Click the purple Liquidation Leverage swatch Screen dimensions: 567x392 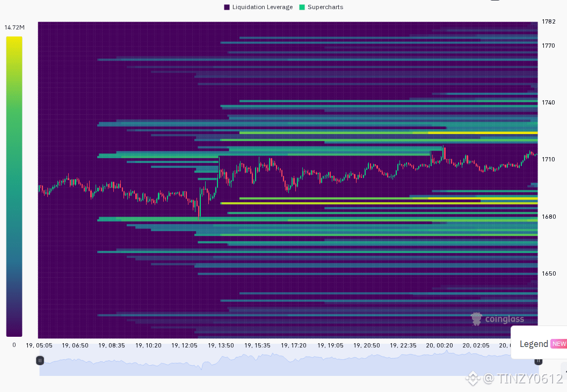(x=227, y=7)
